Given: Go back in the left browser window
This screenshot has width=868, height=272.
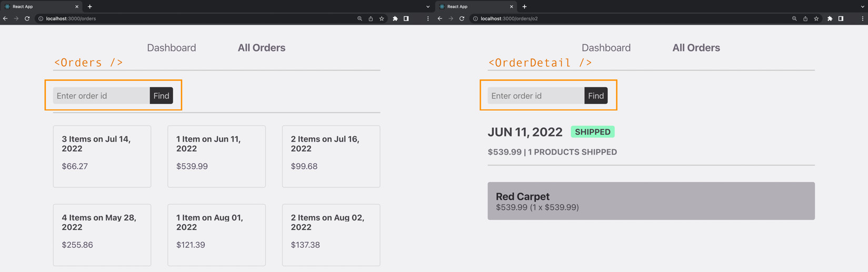Looking at the screenshot, I should [5, 18].
